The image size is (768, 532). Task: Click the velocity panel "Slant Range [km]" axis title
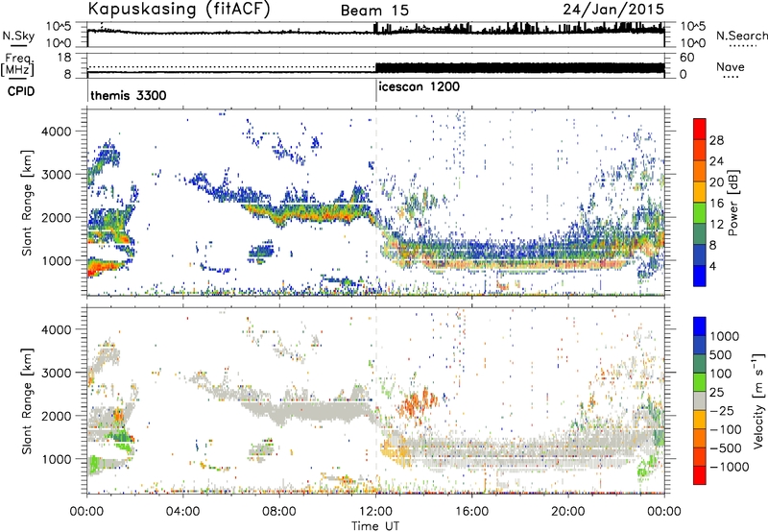point(27,400)
